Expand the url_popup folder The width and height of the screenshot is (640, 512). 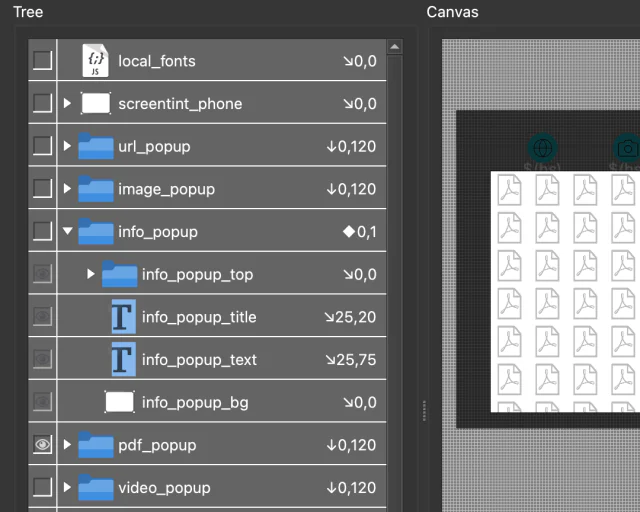click(x=67, y=146)
